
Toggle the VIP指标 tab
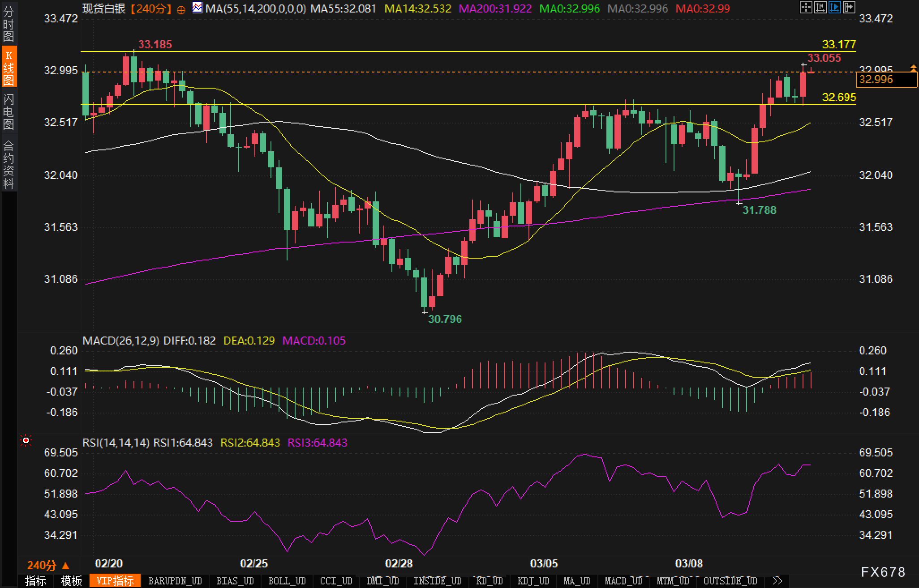115,581
